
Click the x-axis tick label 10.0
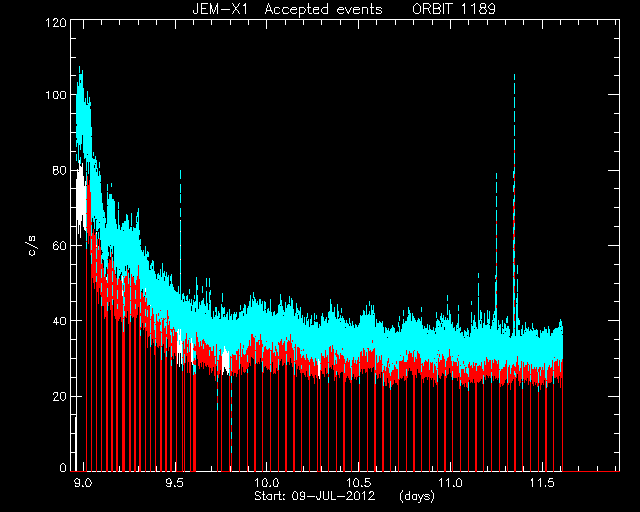tap(267, 483)
